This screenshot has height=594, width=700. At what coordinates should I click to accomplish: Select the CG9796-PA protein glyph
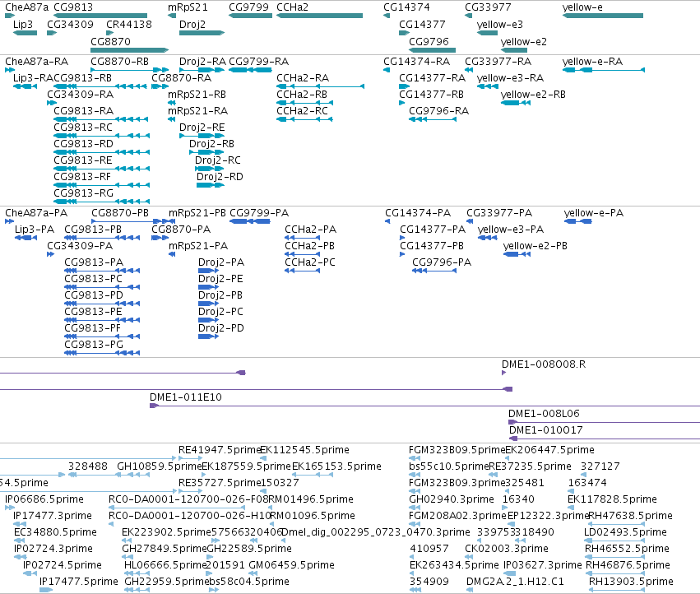[434, 271]
